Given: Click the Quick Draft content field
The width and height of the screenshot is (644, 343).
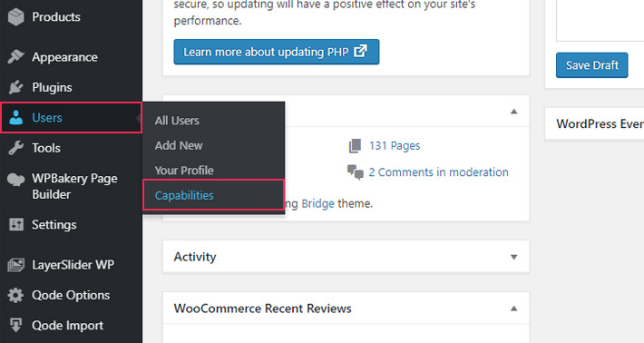Looking at the screenshot, I should (x=600, y=21).
